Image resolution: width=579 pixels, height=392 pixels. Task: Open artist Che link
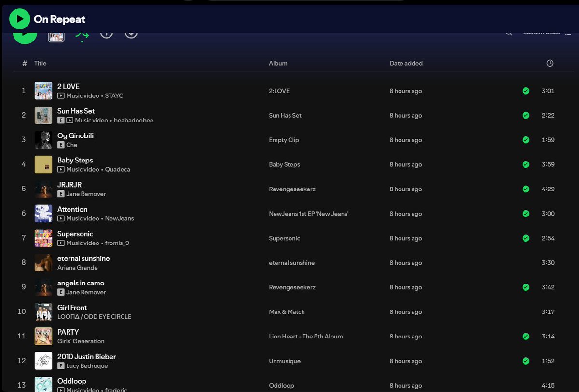[x=72, y=145]
